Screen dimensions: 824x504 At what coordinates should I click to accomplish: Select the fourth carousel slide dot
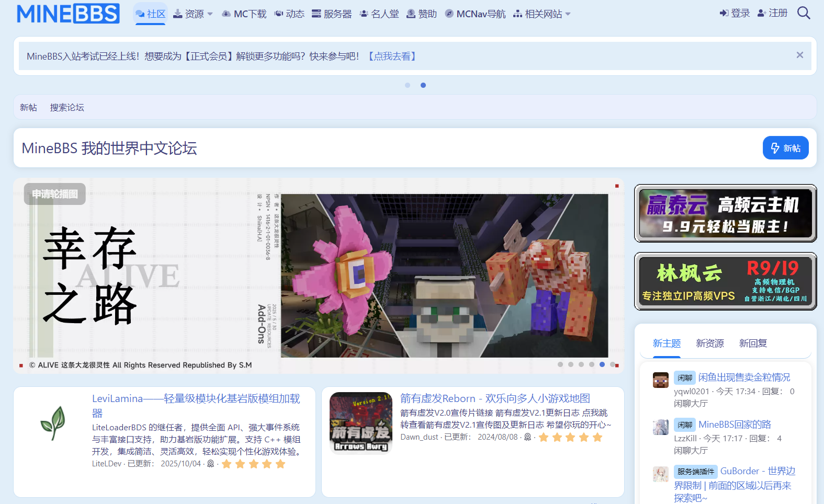coord(592,364)
